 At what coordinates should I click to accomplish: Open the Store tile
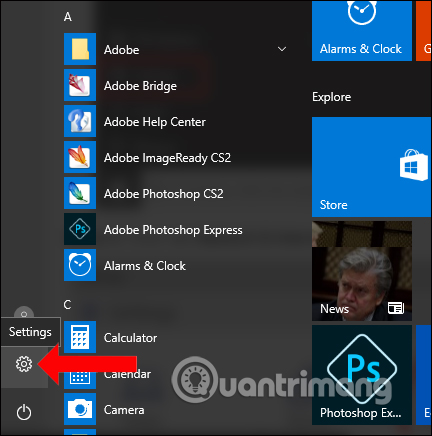(372, 167)
